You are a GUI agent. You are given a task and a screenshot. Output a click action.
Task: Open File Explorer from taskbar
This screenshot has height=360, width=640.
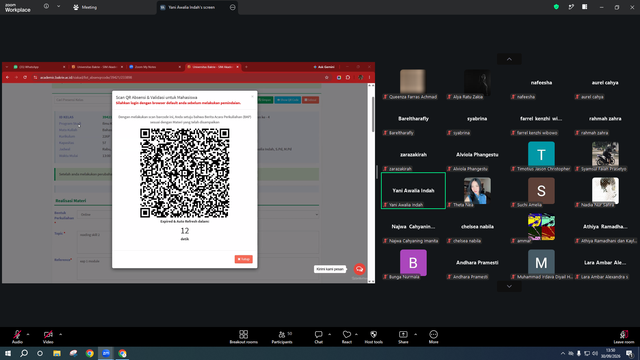[x=57, y=353]
